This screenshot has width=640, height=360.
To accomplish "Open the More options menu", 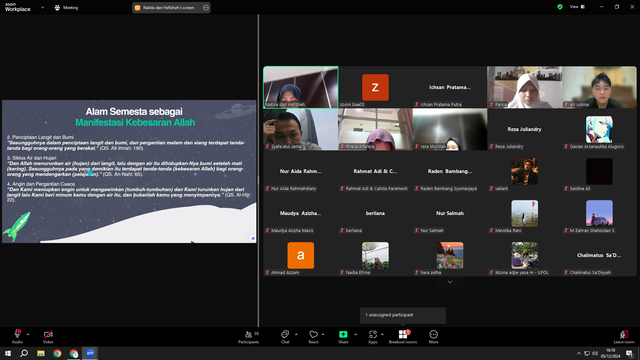I will (433, 336).
